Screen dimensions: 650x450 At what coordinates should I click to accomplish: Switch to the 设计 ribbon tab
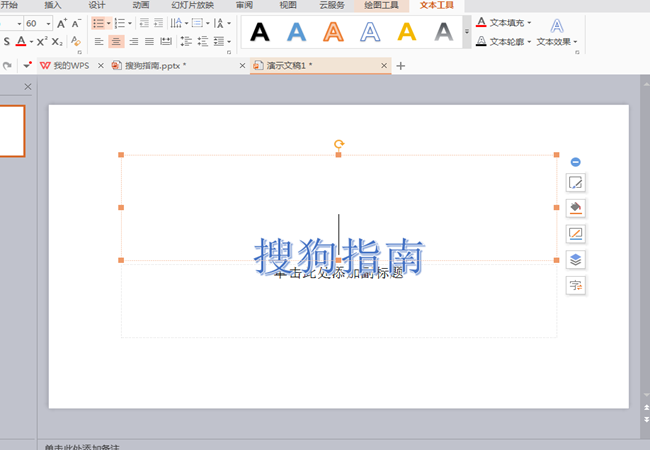click(x=97, y=5)
